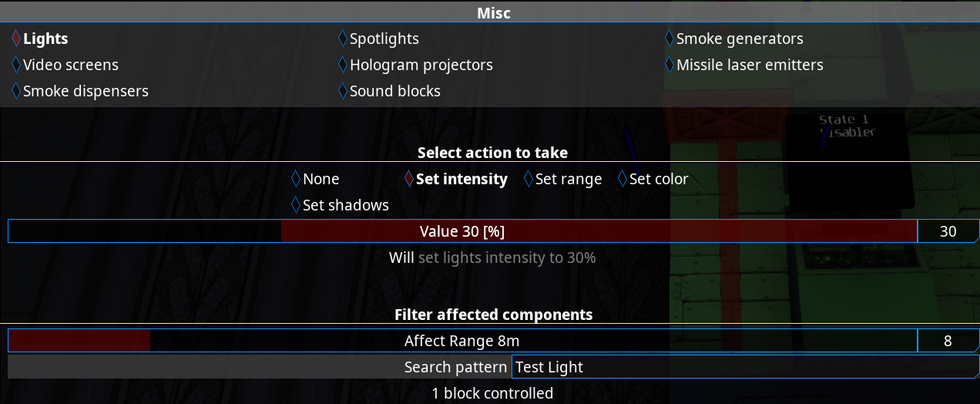Select the Lights component type
Image resolution: width=980 pixels, height=404 pixels.
pyautogui.click(x=40, y=39)
